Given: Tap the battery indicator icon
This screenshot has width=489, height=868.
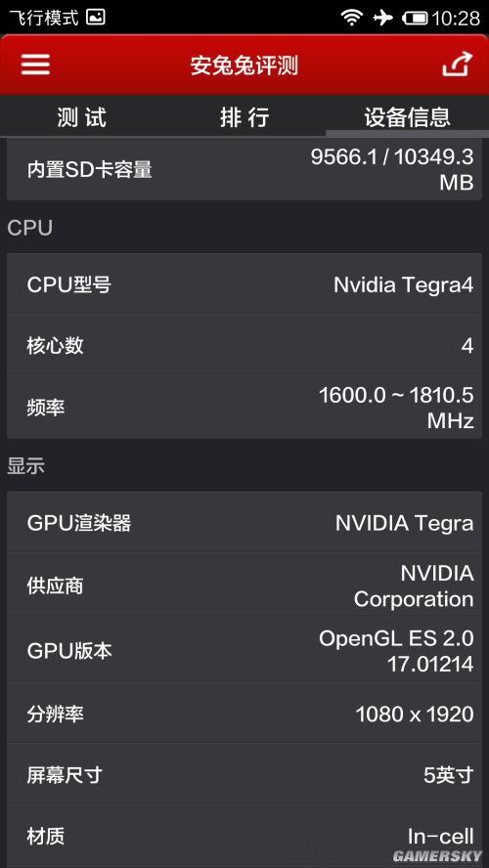Looking at the screenshot, I should [415, 19].
